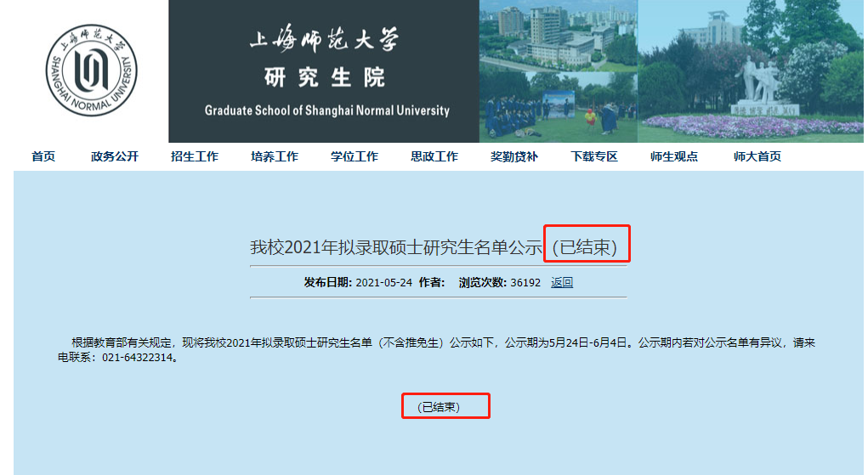
Task: Click the 2021 admission list article title
Action: [x=396, y=248]
